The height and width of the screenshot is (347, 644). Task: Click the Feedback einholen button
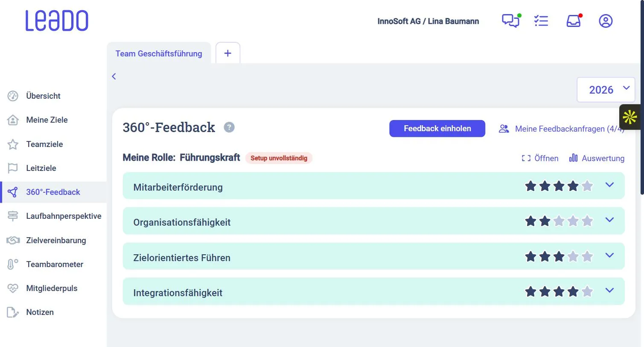(437, 129)
